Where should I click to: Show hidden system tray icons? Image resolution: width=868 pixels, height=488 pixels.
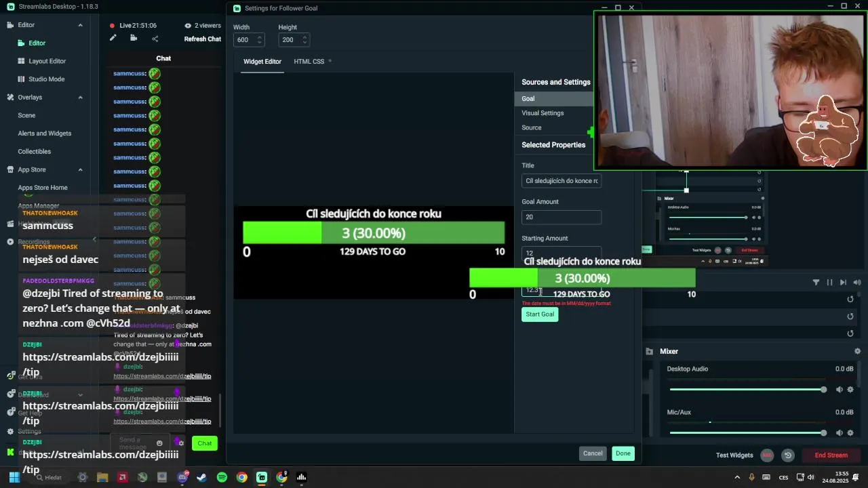737,477
